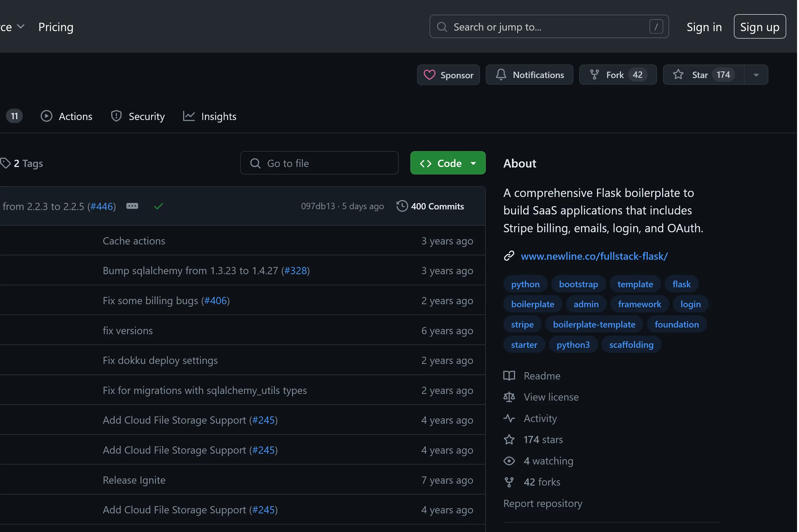Viewport: 799px width, 532px height.
Task: Open the www.newline.co/fullstack-flask link
Action: [594, 256]
